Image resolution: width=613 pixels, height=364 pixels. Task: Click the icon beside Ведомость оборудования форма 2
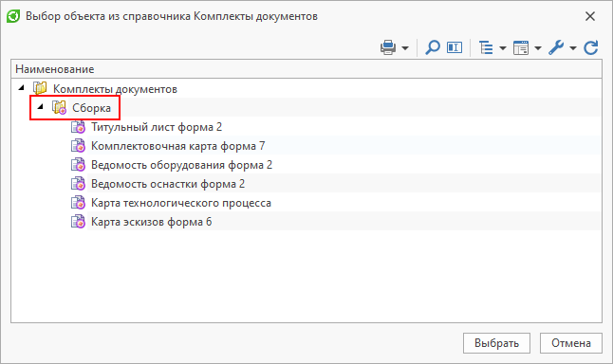[x=78, y=165]
